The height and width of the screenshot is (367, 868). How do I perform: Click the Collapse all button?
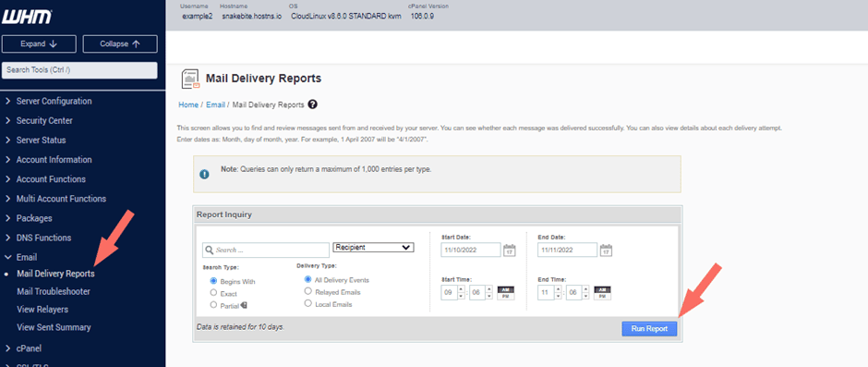click(120, 43)
